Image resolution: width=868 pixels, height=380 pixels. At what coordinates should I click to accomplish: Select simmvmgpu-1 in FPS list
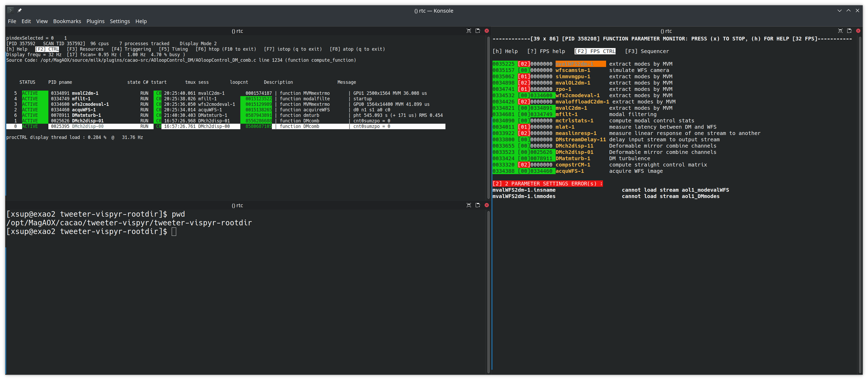tap(573, 76)
